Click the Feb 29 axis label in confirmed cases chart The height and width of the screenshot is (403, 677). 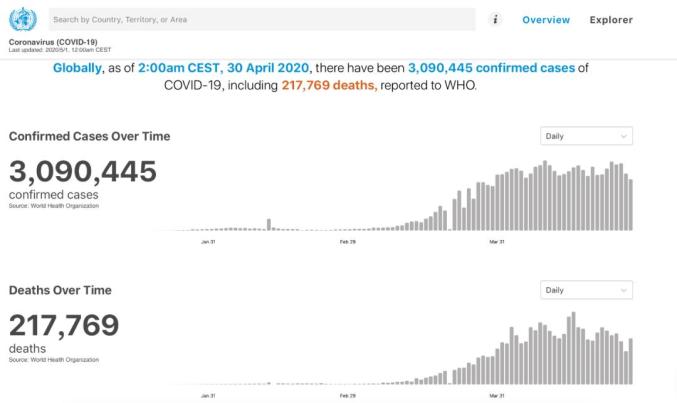coord(348,241)
